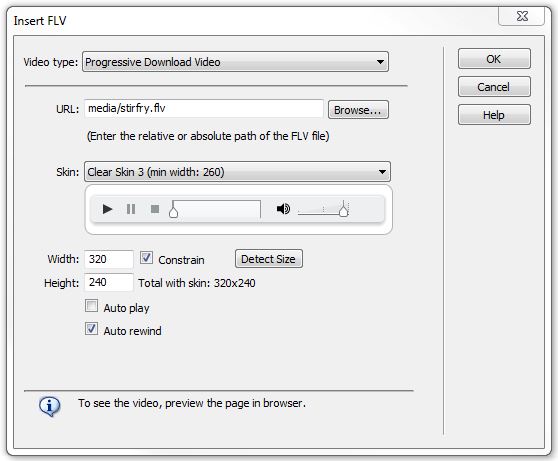
Task: Click the play icon in skin preview
Action: coord(107,209)
